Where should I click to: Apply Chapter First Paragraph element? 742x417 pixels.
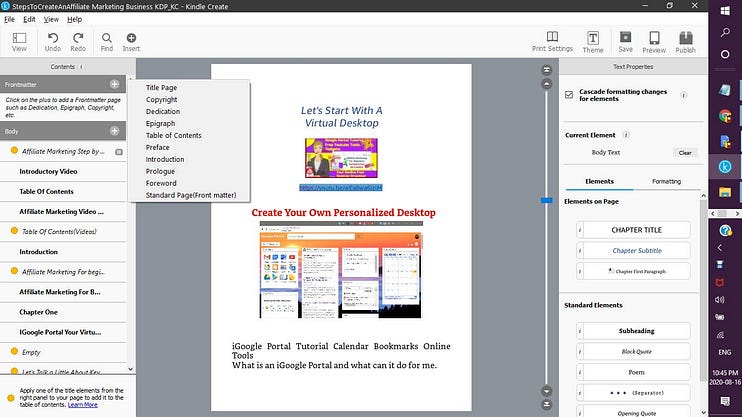point(636,271)
